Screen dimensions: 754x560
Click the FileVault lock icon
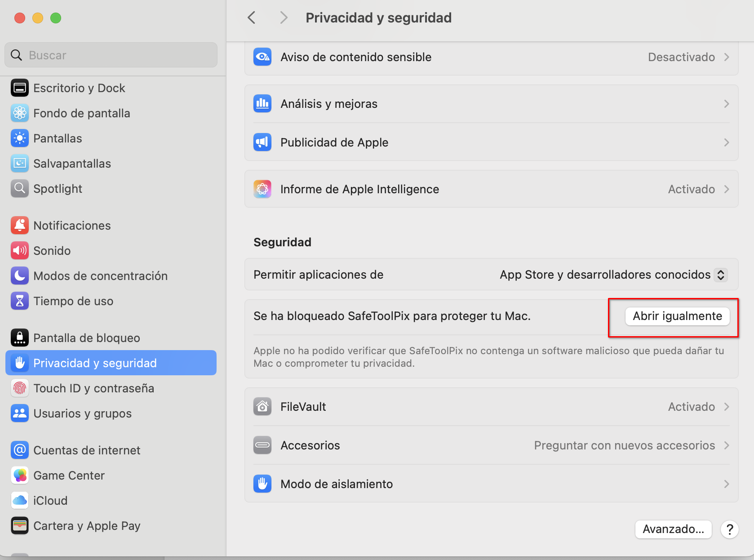coord(262,406)
